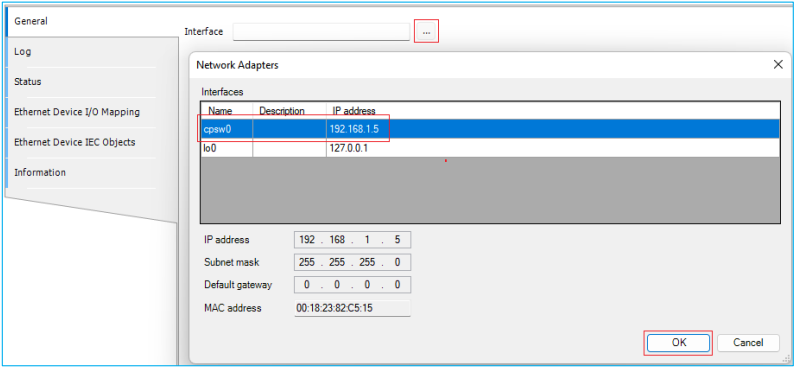Open Ethernet Device IEC Objects tab
The height and width of the screenshot is (368, 798).
tap(92, 142)
